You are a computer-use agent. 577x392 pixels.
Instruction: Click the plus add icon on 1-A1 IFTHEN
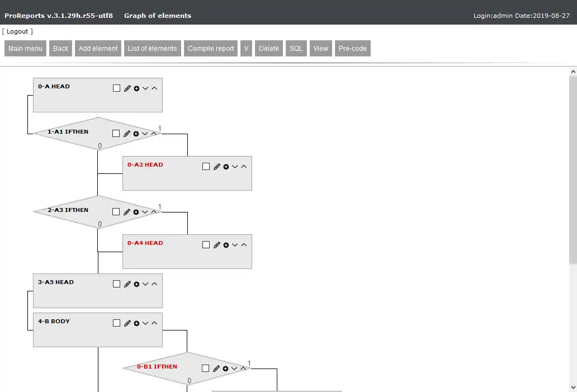pyautogui.click(x=136, y=134)
